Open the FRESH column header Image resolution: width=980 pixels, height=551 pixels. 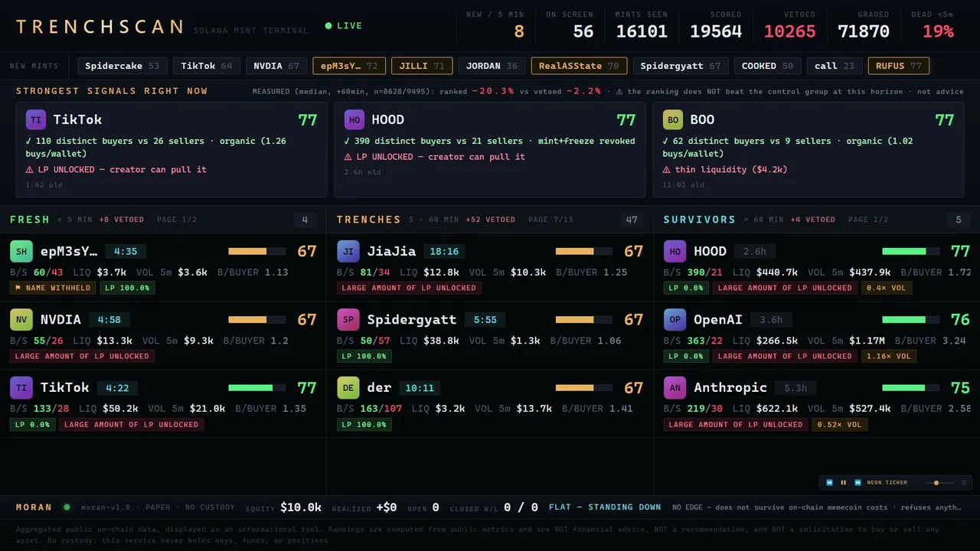click(x=30, y=220)
